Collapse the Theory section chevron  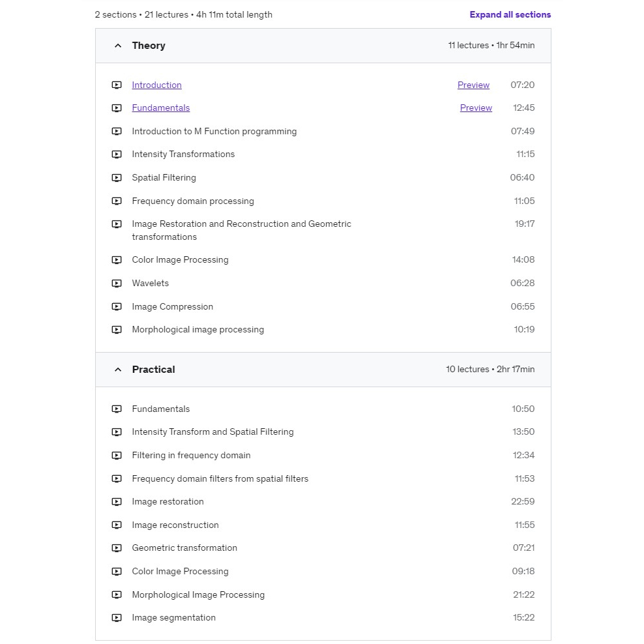pyautogui.click(x=118, y=46)
